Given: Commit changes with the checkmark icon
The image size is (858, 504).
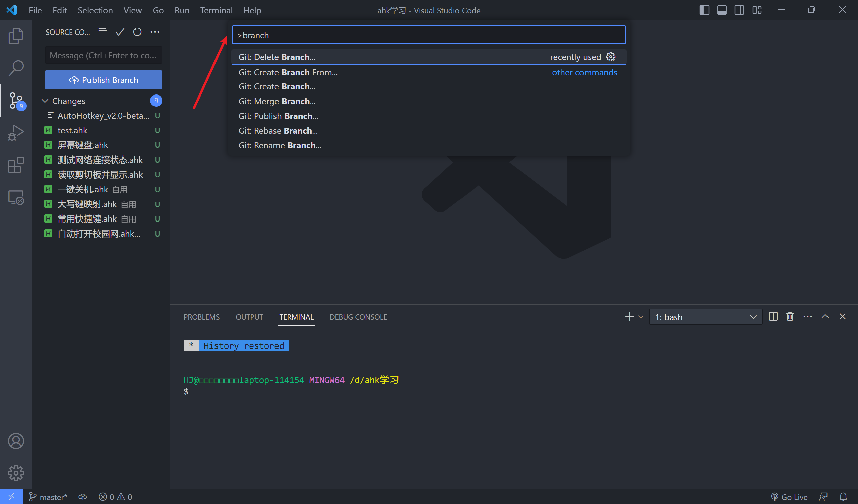Looking at the screenshot, I should coord(120,32).
